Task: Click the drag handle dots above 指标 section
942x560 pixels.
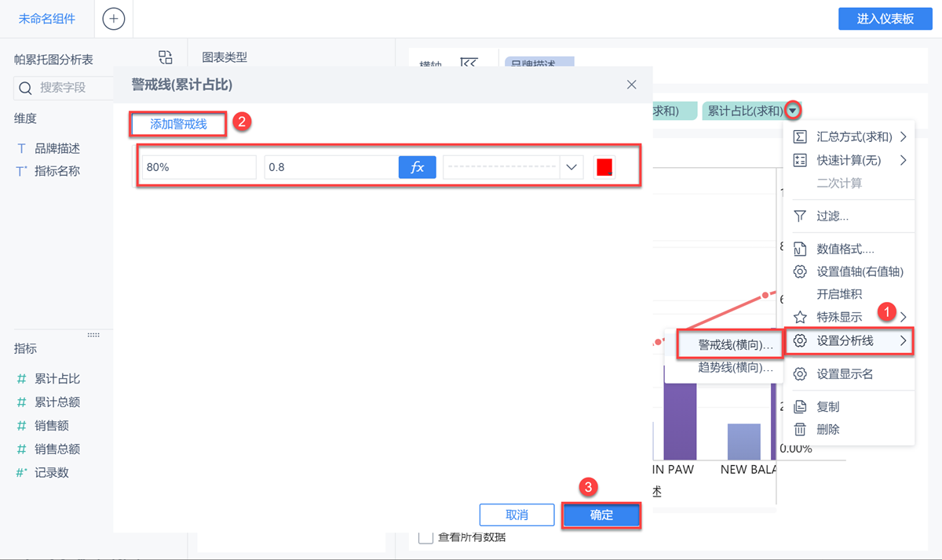Action: [x=93, y=335]
